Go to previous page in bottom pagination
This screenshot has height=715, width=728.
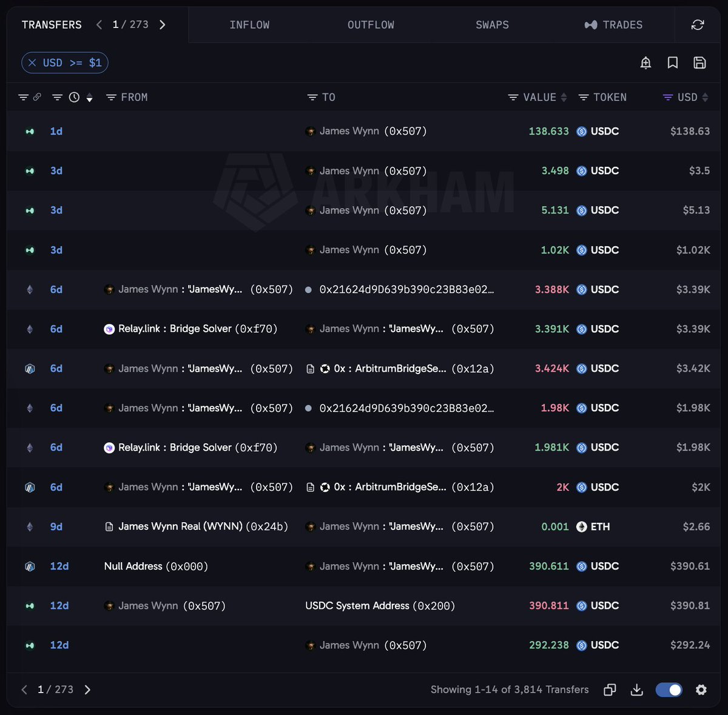coord(24,690)
